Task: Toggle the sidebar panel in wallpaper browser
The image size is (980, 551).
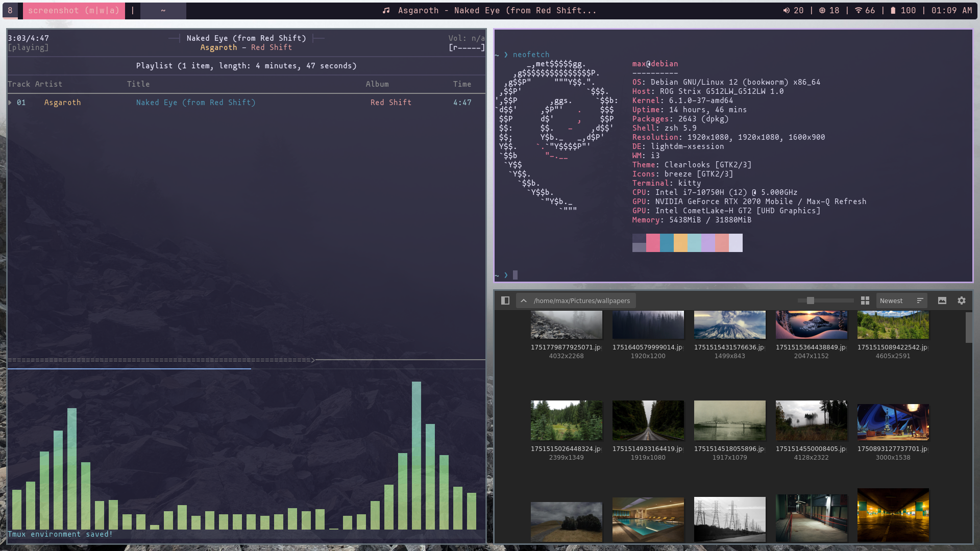Action: tap(505, 300)
